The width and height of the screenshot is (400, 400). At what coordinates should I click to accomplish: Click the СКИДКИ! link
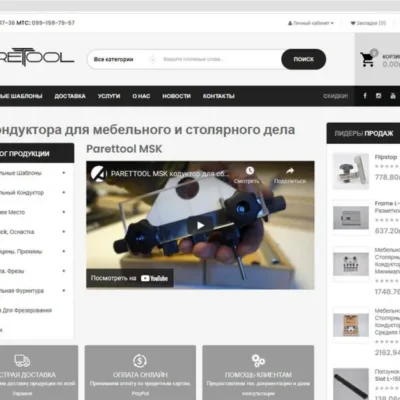[335, 96]
